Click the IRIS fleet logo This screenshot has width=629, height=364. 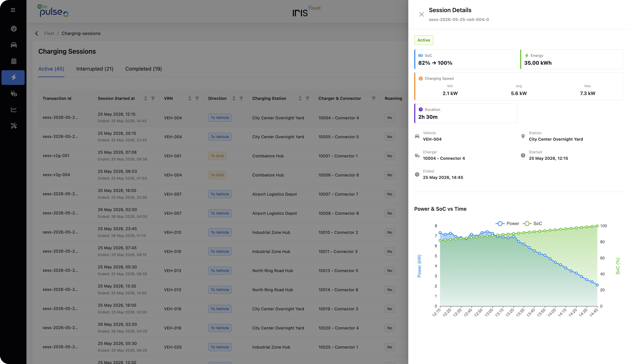coord(307,11)
